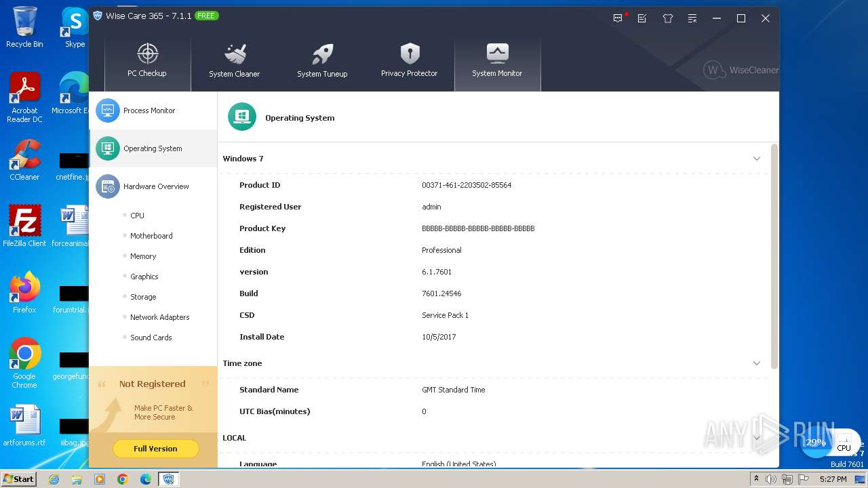Click the Process Monitor blue icon
Image resolution: width=868 pixels, height=488 pixels.
pyautogui.click(x=108, y=110)
